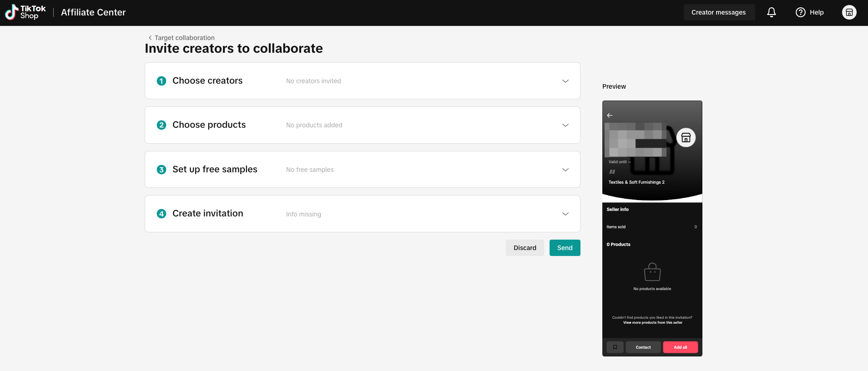Image resolution: width=868 pixels, height=371 pixels.
Task: Expand the Choose products section chevron
Action: tap(565, 125)
